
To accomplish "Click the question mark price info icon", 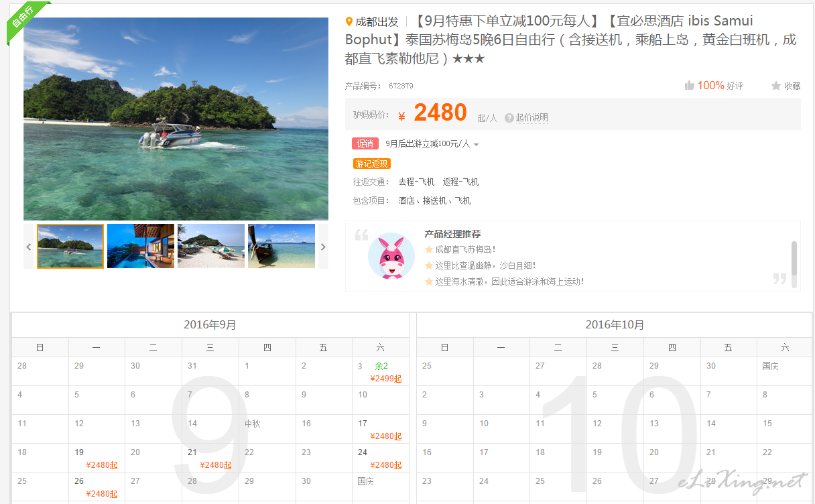I will 509,118.
